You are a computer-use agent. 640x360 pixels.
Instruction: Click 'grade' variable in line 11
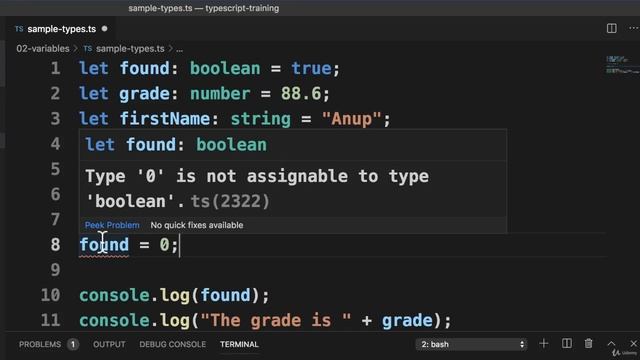407,320
